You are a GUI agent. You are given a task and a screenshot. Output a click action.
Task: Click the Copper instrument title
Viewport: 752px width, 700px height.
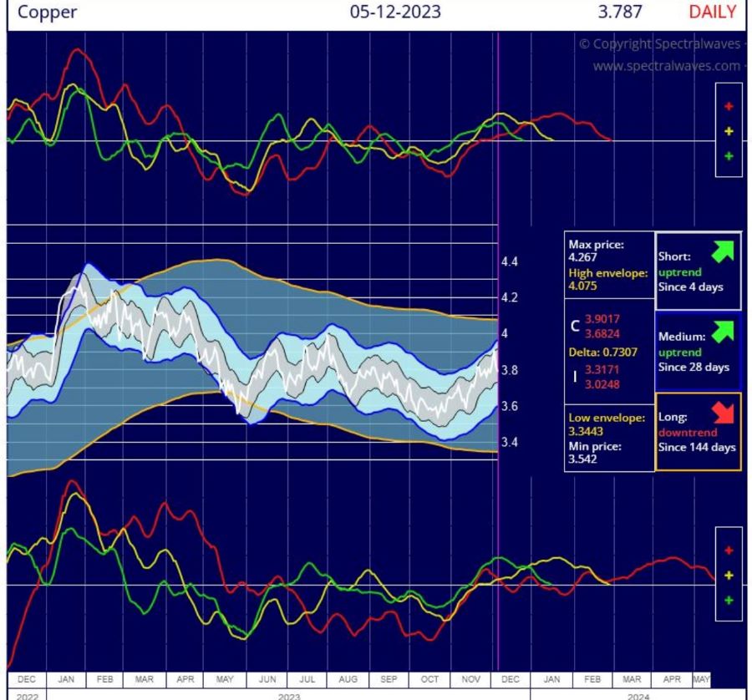(48, 13)
